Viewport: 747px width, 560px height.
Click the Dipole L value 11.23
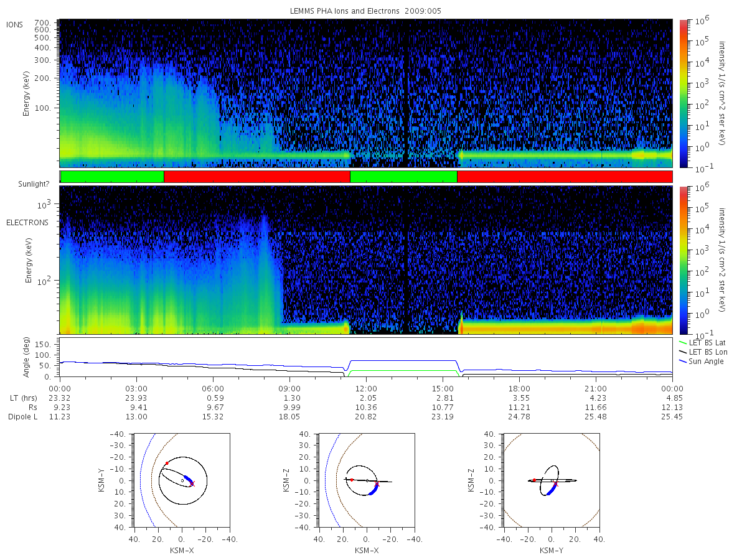click(x=60, y=417)
